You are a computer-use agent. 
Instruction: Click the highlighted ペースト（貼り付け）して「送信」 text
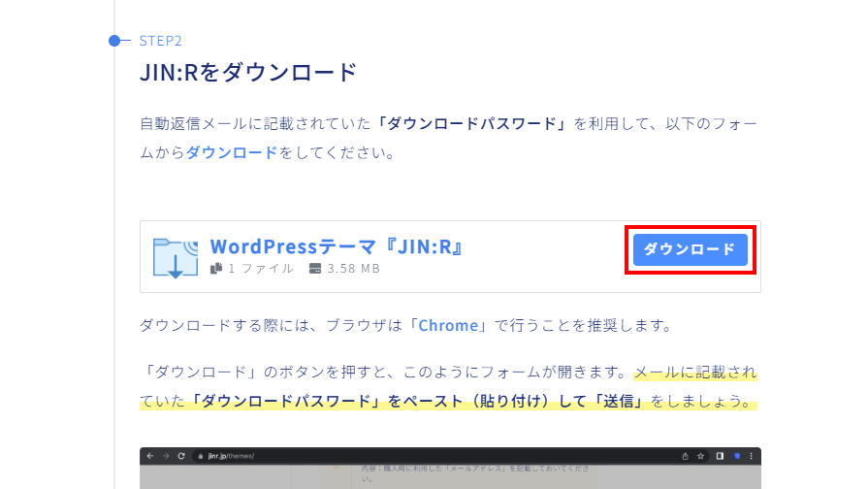[x=524, y=401]
